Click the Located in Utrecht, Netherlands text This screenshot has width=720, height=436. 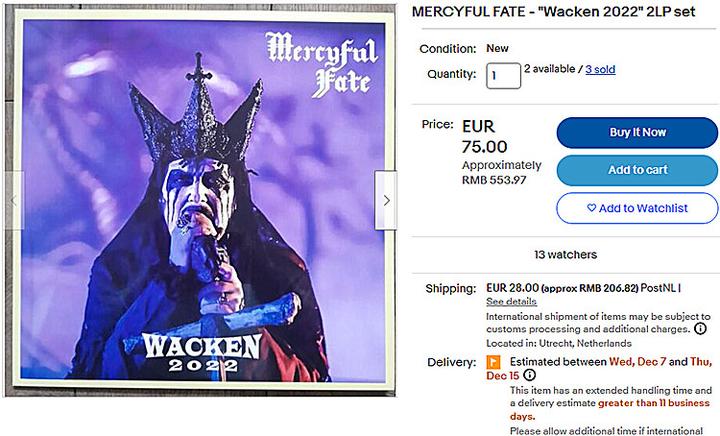(x=559, y=343)
